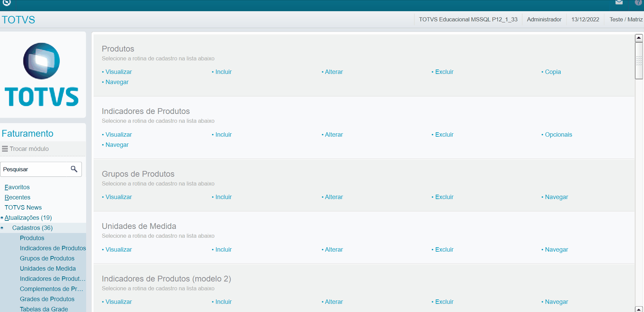This screenshot has width=644, height=312.
Task: Click Navegar under Produtos
Action: pos(117,82)
